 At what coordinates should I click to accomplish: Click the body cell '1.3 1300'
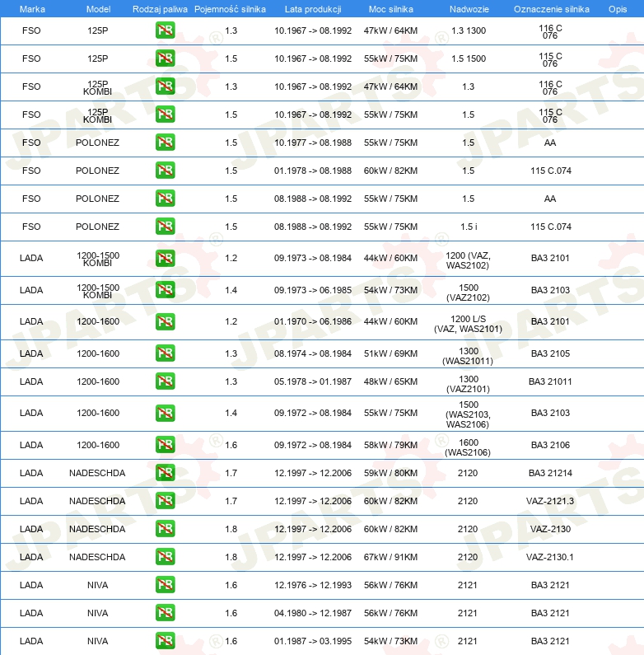(x=469, y=30)
